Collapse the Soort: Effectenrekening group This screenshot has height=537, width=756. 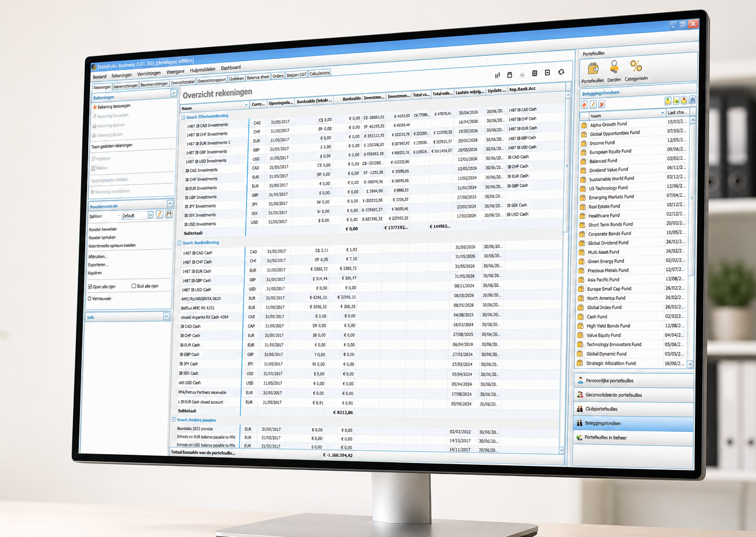point(182,118)
